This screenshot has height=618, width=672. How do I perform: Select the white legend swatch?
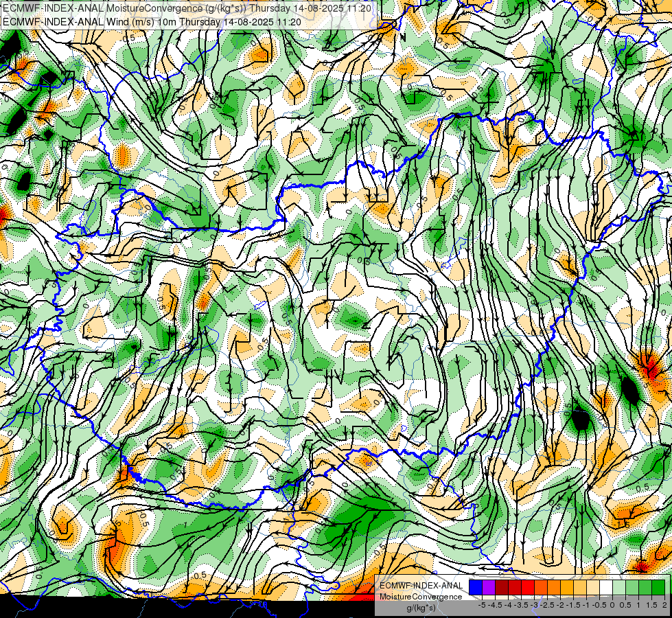tap(606, 587)
